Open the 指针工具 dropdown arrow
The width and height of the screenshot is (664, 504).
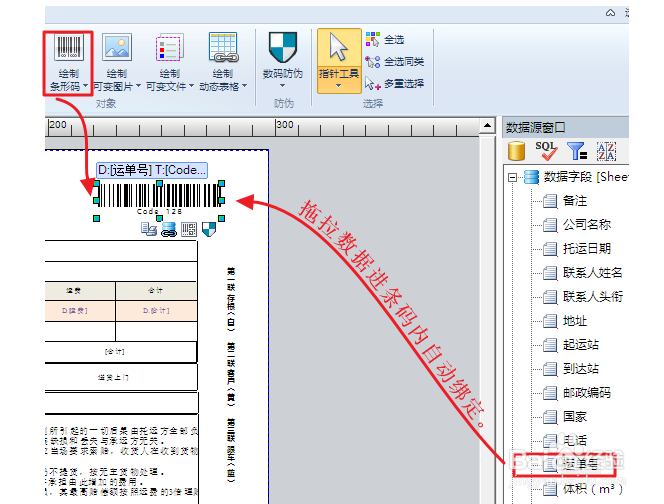pyautogui.click(x=338, y=86)
